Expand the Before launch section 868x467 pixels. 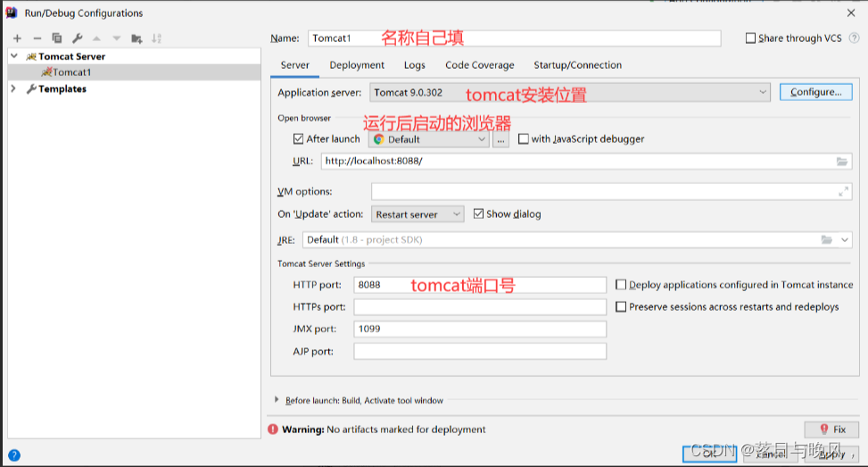(x=277, y=399)
